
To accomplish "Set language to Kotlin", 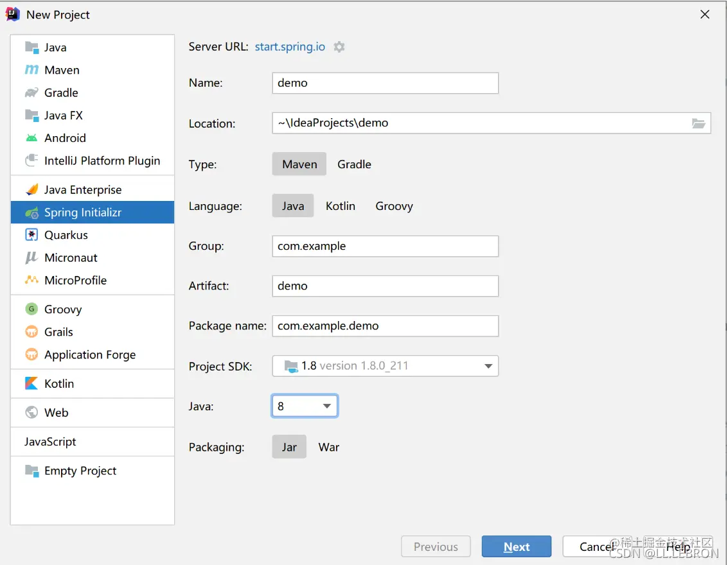I will pyautogui.click(x=341, y=206).
